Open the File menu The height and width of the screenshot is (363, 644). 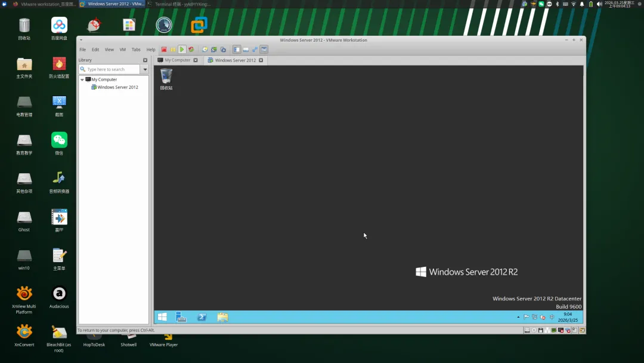tap(82, 50)
